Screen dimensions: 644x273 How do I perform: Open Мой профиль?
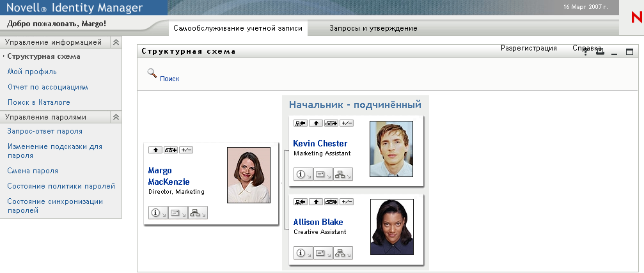[x=32, y=72]
